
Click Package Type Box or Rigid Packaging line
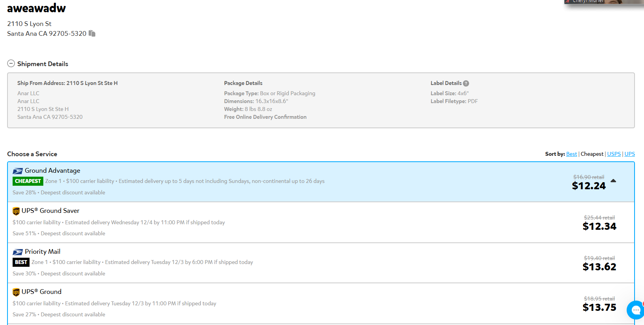[269, 93]
